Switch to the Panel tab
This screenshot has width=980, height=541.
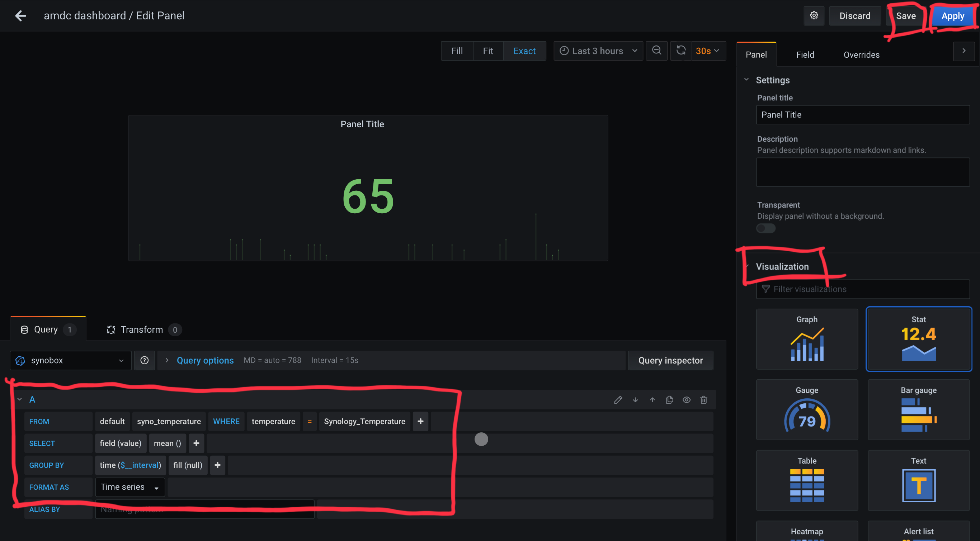pyautogui.click(x=756, y=54)
